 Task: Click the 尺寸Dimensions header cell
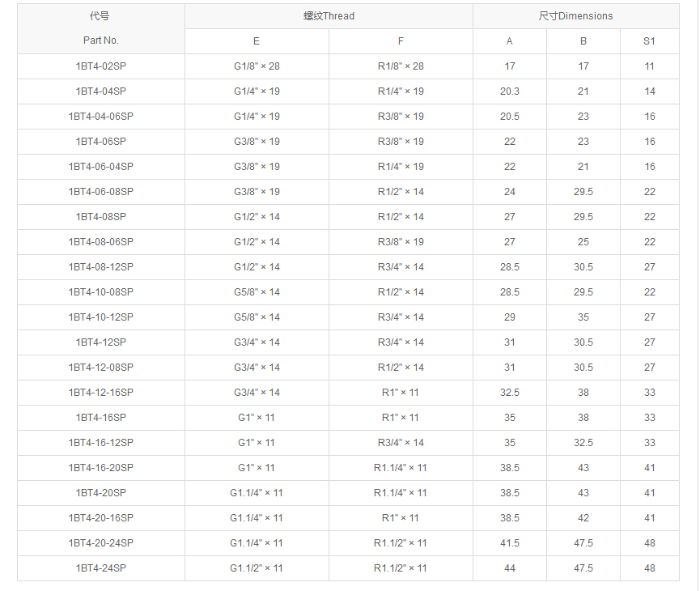click(575, 16)
